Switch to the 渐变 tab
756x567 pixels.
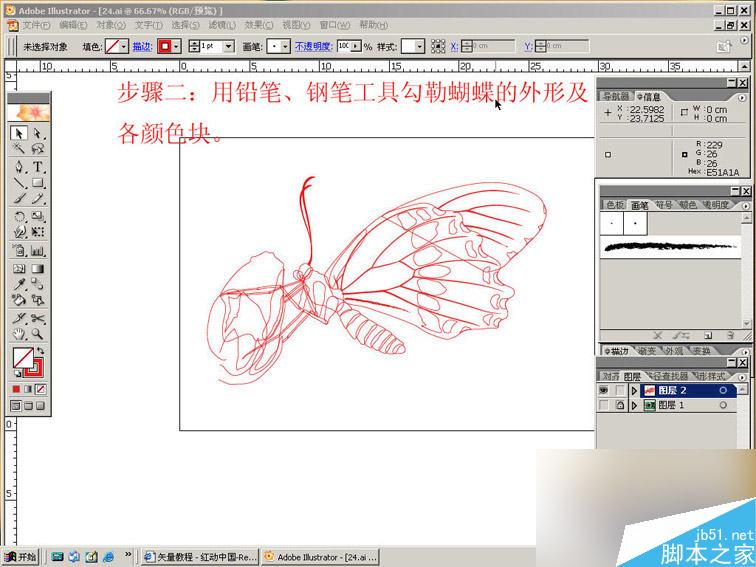(x=646, y=351)
